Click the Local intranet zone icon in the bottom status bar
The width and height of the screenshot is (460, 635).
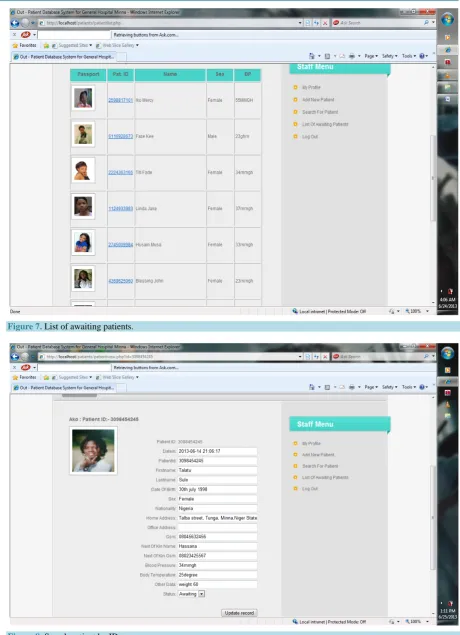point(295,622)
